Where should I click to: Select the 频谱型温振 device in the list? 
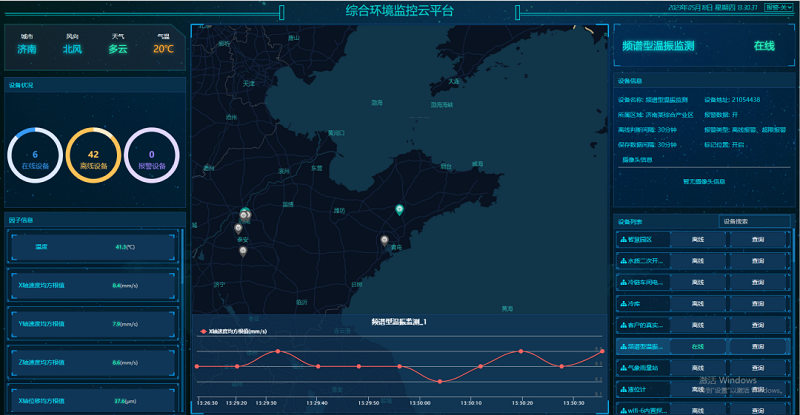pos(646,346)
